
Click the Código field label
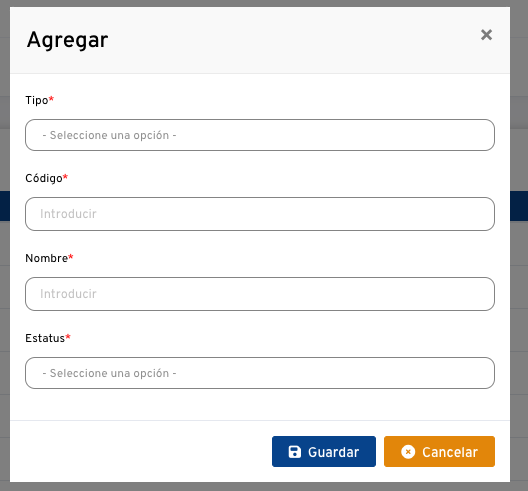click(x=44, y=178)
